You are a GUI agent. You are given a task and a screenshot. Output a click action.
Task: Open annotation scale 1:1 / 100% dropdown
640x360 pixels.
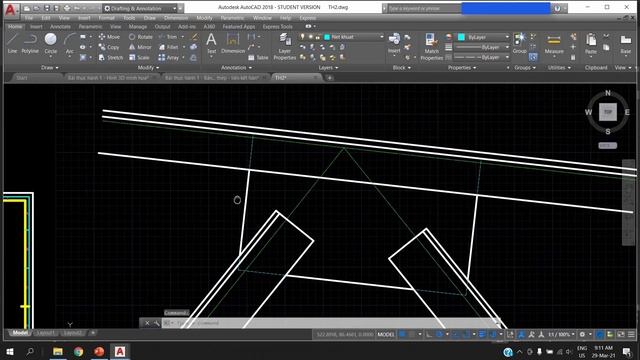click(561, 334)
